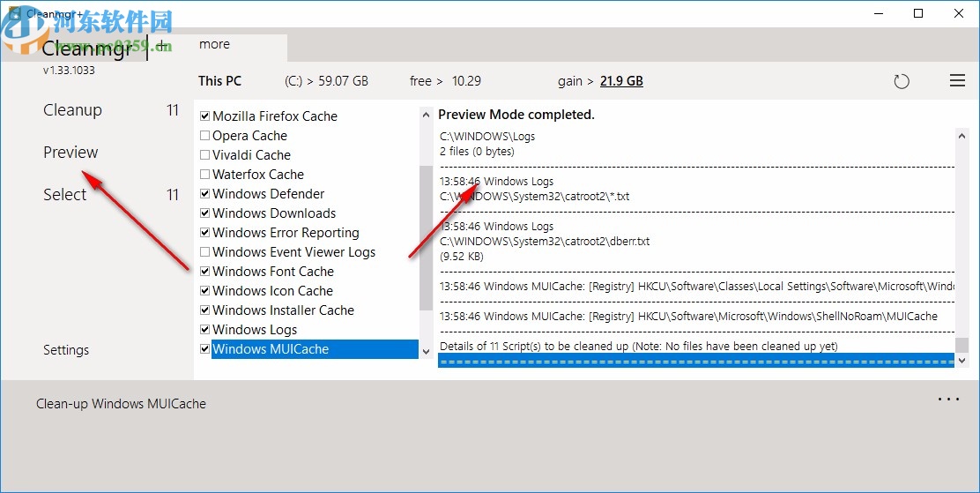Click the Clean-up Windows MUICache status text
The width and height of the screenshot is (980, 493).
pyautogui.click(x=121, y=404)
